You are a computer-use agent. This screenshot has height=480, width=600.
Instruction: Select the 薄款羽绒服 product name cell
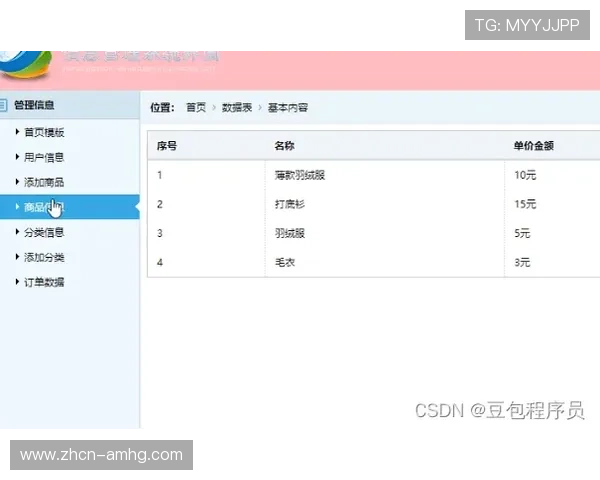point(300,175)
